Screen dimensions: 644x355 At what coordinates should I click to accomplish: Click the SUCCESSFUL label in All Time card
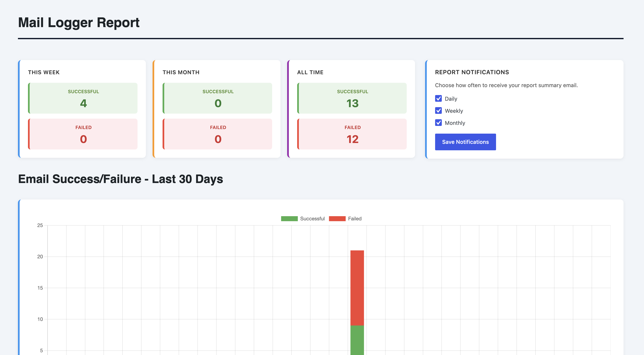(x=352, y=92)
